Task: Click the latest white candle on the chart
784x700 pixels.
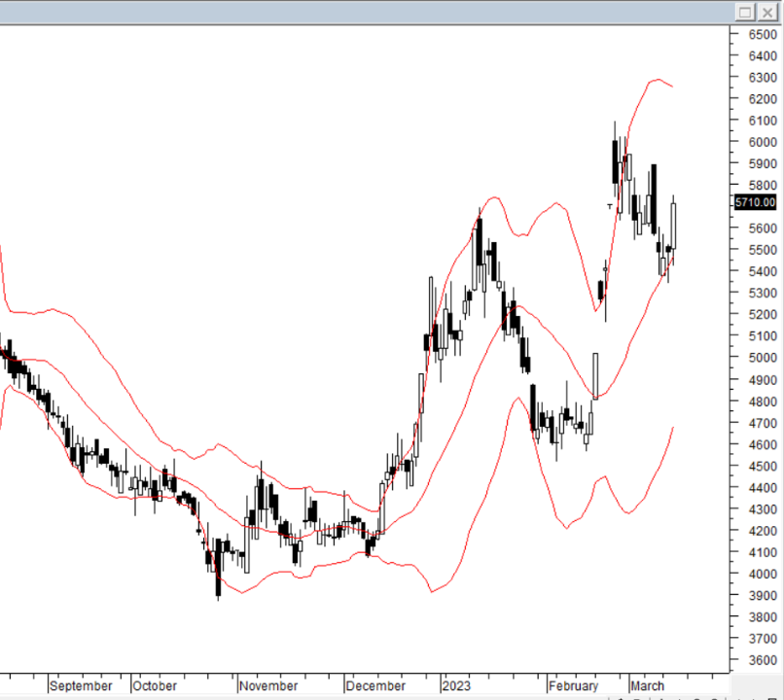Action: (x=674, y=224)
